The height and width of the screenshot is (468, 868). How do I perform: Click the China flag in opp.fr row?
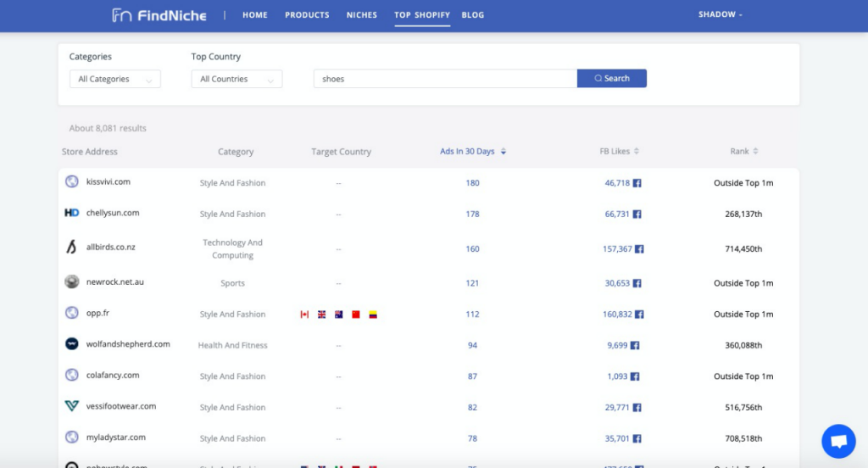pos(356,314)
